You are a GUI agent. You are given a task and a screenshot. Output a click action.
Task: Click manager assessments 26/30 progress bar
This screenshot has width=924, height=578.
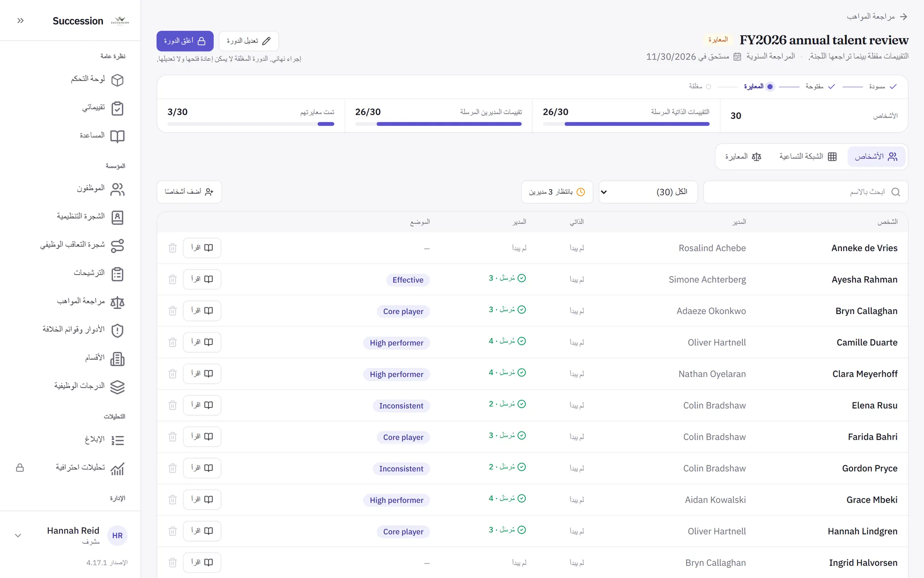tap(438, 124)
